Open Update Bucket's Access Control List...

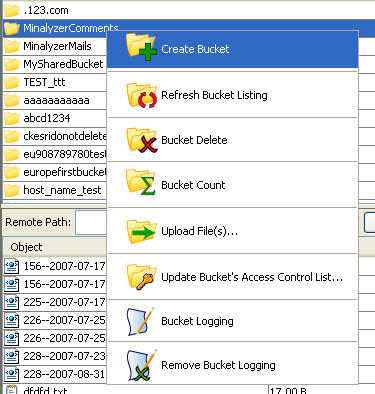pos(233,277)
